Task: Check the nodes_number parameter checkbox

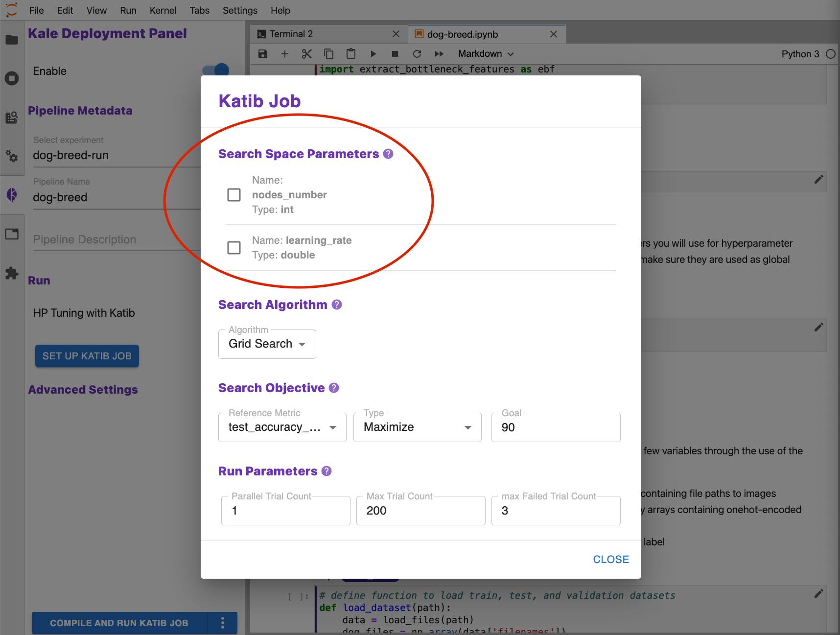Action: (x=234, y=195)
